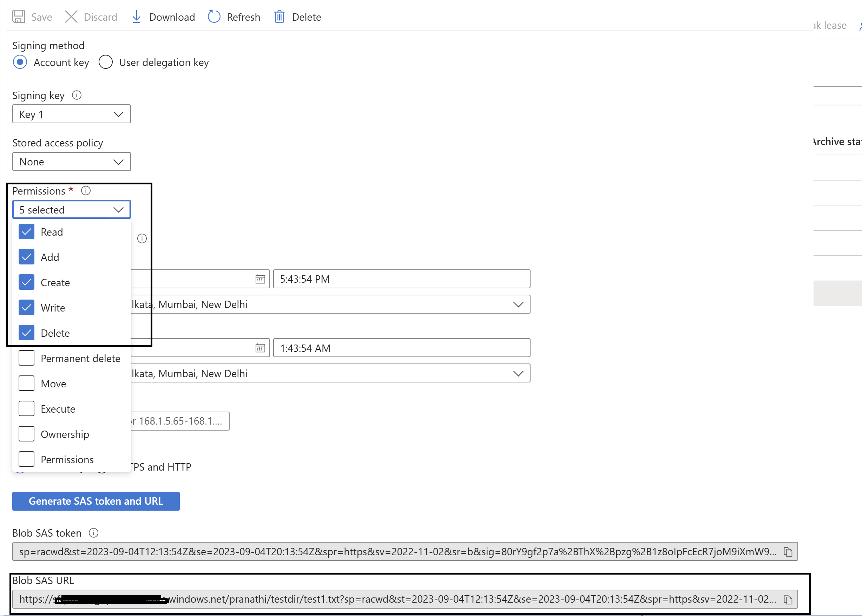Viewport: 862px width, 616px height.
Task: Uncheck the Write permission
Action: [26, 308]
